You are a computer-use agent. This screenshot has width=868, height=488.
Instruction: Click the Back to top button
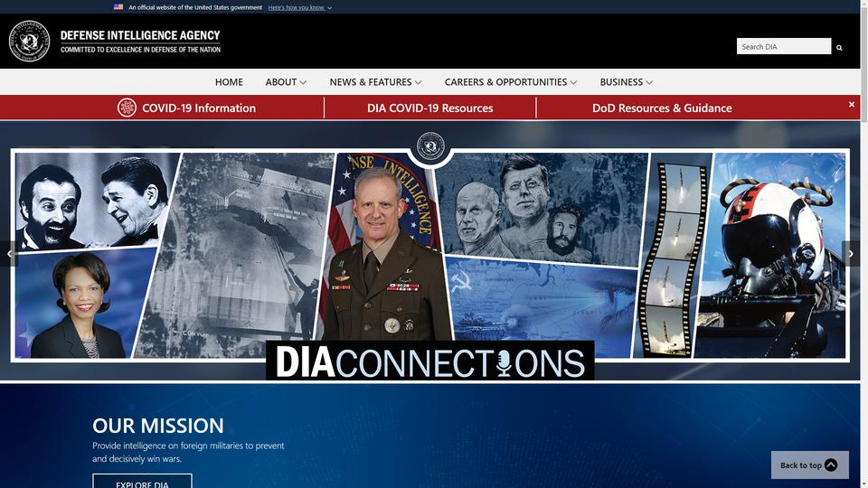click(x=809, y=465)
